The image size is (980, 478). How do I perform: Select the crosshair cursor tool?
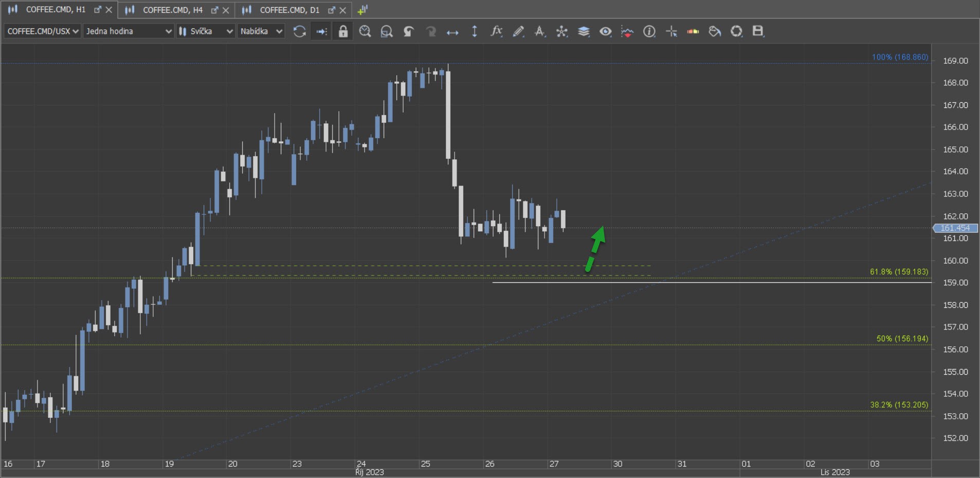[x=672, y=31]
